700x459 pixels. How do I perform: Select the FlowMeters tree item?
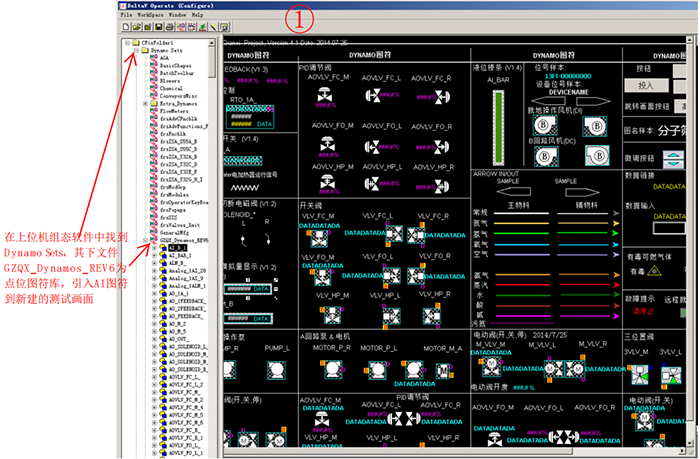pyautogui.click(x=174, y=111)
